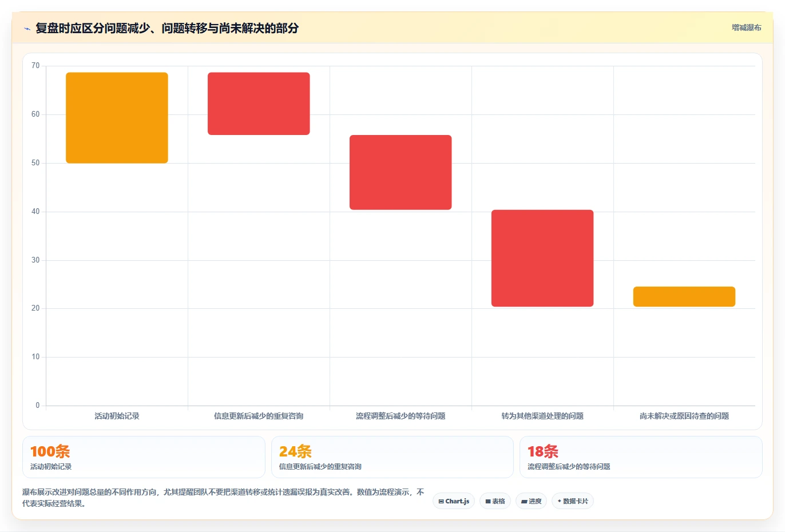This screenshot has height=532, width=785.
Task: Click the 流程调整后减少的等待问题 x-axis label
Action: point(401,416)
